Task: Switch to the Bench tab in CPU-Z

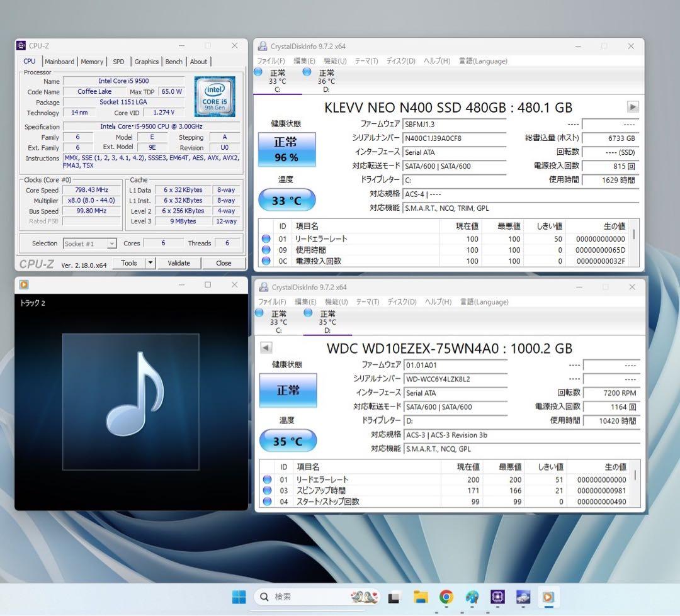Action: [174, 62]
